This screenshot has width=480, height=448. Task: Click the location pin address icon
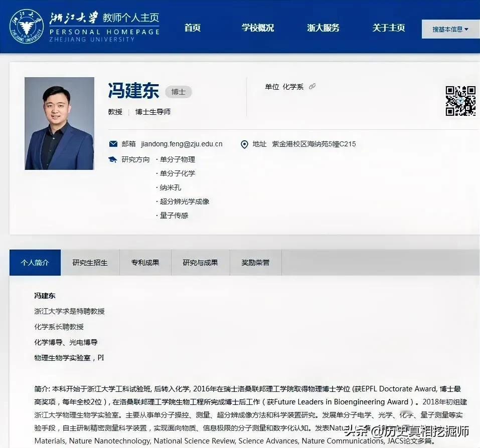244,144
